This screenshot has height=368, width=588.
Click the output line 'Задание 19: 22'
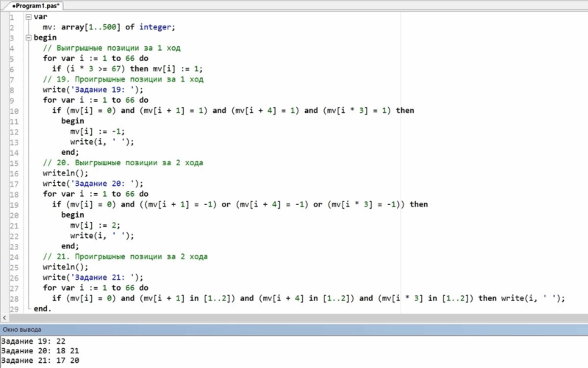click(33, 342)
